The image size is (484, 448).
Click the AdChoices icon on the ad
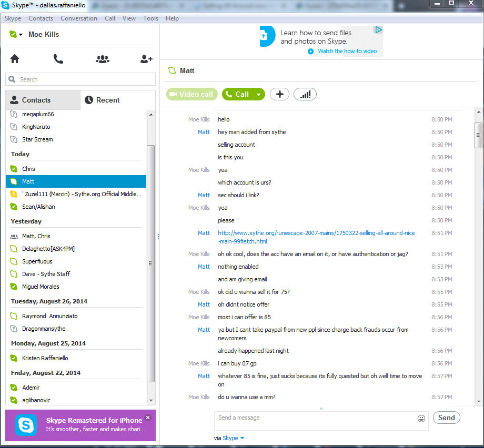coord(378,29)
